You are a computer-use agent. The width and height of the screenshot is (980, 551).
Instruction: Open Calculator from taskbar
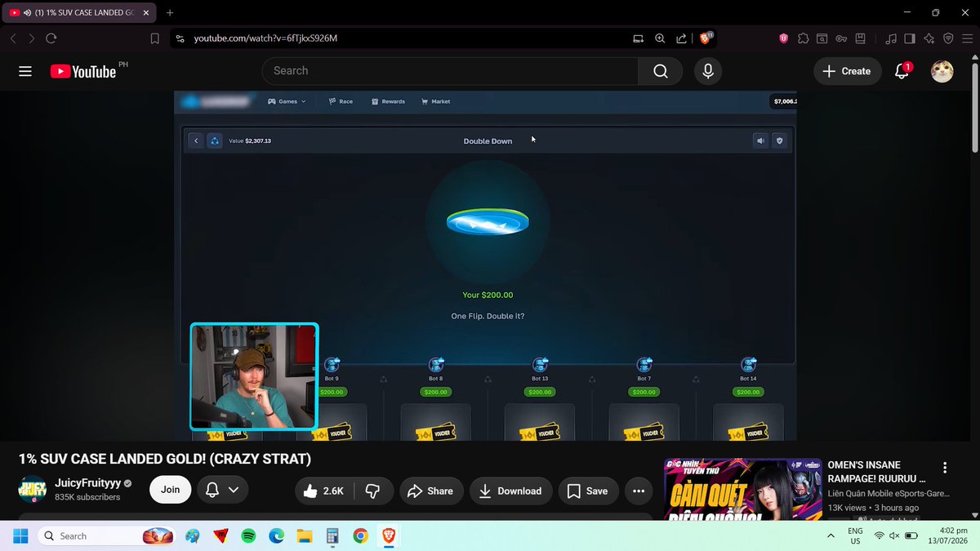coord(332,536)
